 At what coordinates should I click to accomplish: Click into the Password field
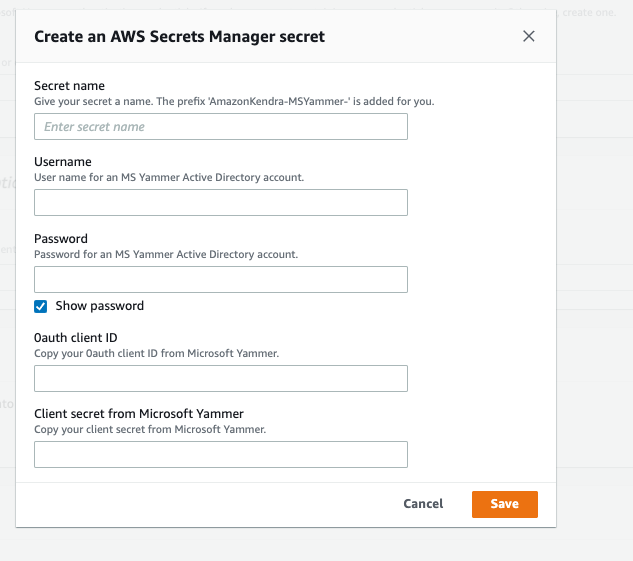(x=221, y=280)
